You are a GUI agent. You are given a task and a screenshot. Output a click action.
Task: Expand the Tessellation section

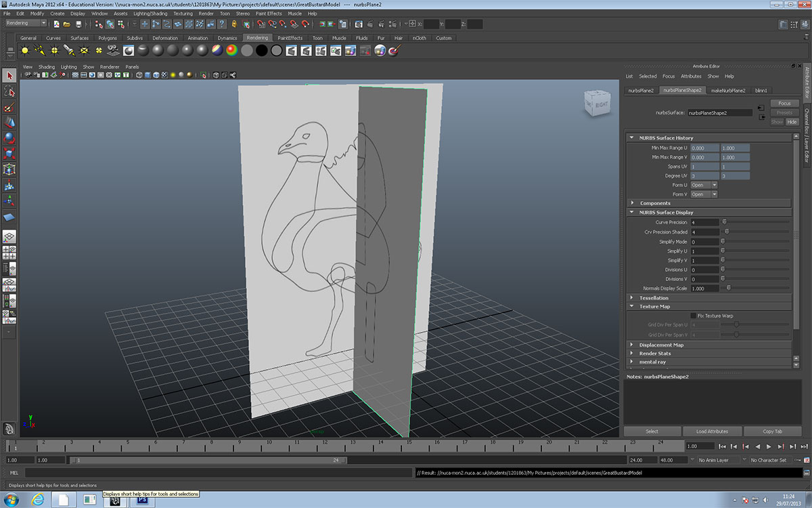(x=654, y=297)
